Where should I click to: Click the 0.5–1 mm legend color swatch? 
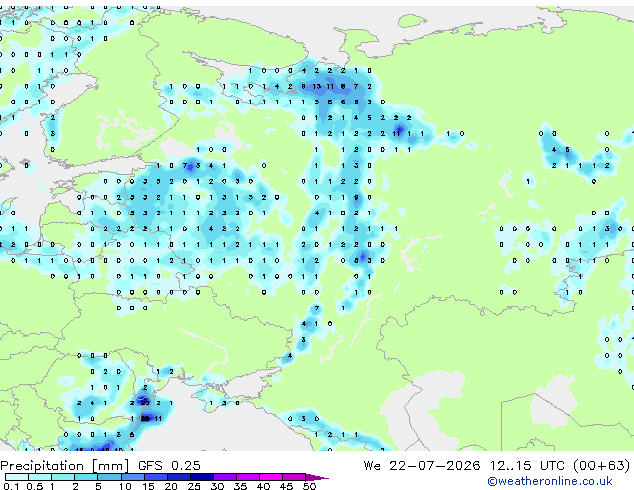click(x=40, y=477)
